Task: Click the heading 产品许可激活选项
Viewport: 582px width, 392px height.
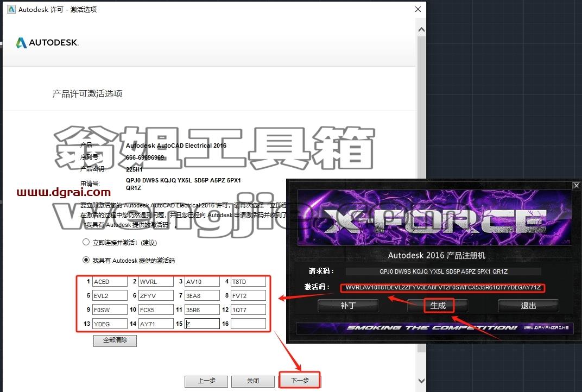Action: [x=87, y=93]
